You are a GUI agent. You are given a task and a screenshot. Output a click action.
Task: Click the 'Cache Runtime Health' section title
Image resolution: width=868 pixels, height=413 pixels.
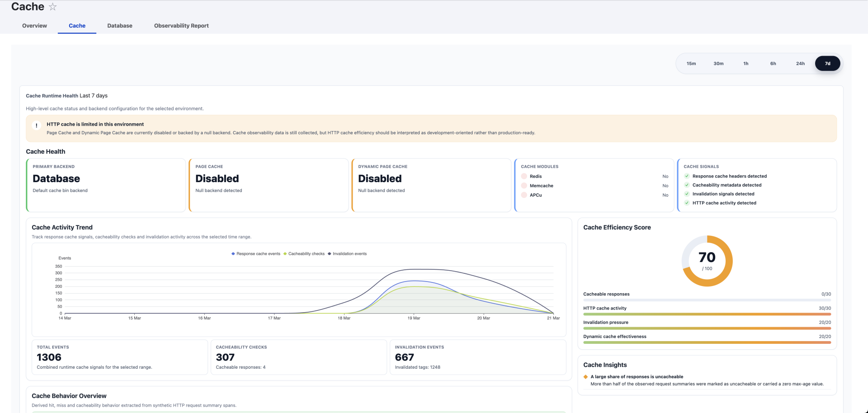[x=52, y=96]
